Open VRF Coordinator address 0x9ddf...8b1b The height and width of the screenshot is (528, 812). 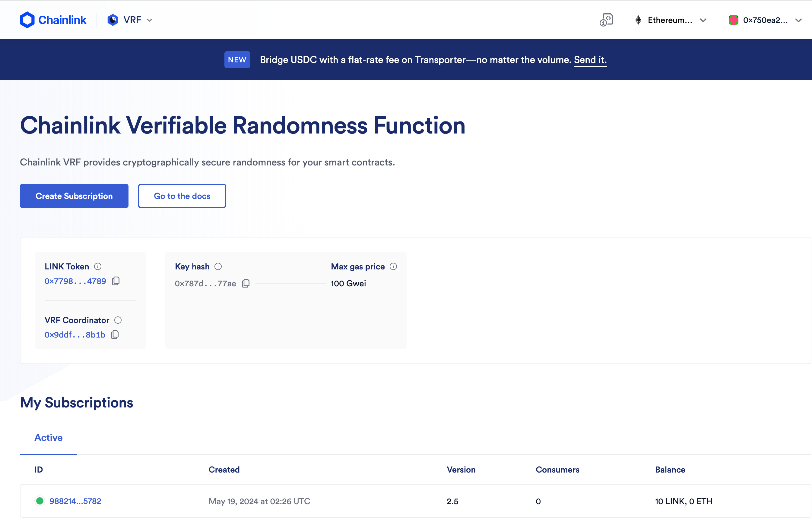[75, 335]
